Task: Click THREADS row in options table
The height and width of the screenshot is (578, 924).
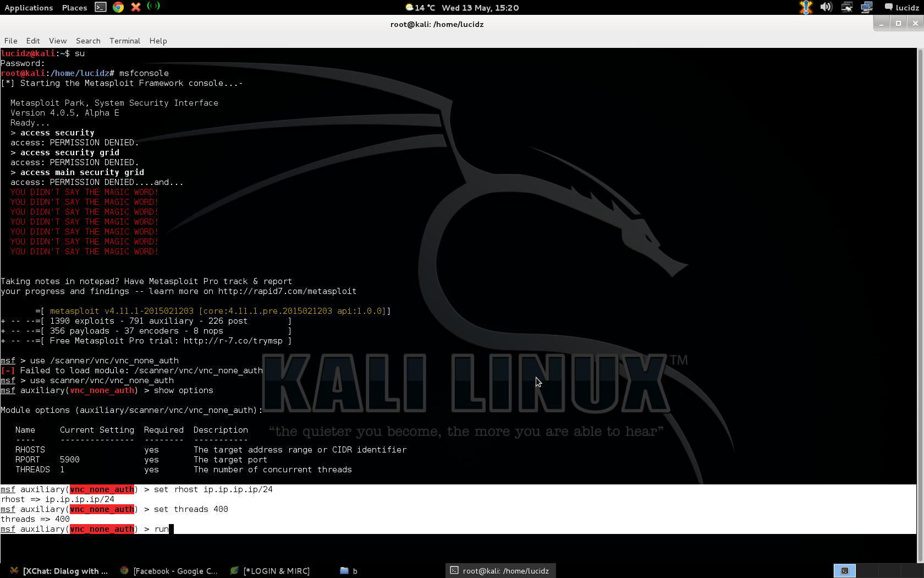Action: click(184, 470)
